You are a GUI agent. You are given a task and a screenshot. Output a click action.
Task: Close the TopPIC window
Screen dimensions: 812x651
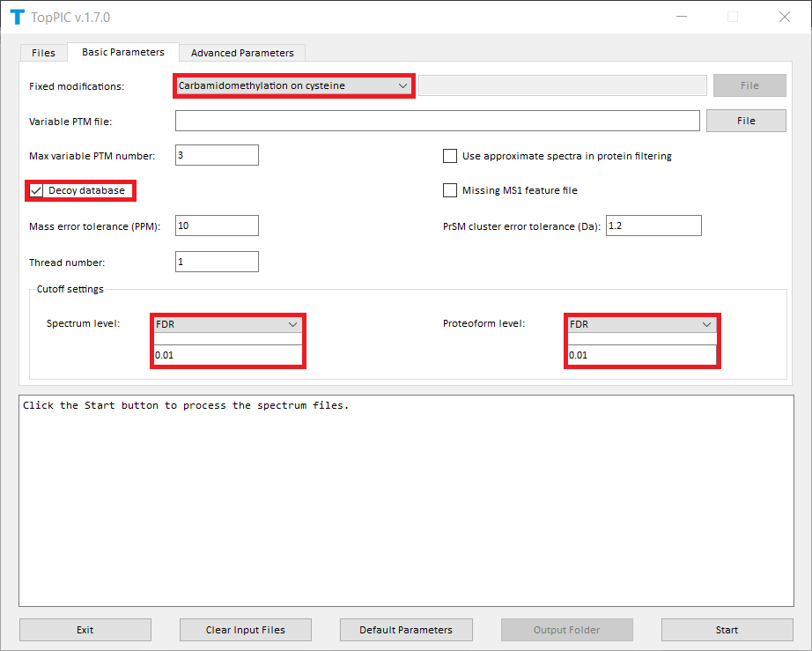(x=784, y=17)
